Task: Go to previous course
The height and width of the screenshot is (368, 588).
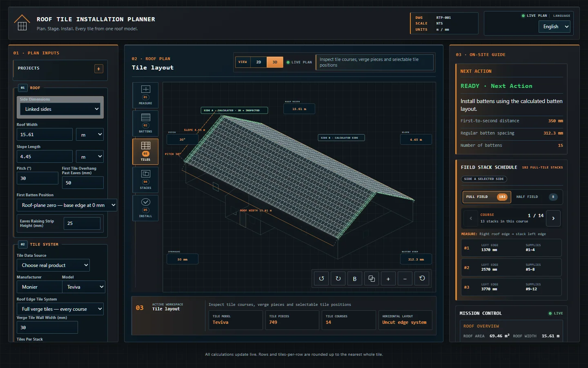Action: tap(471, 218)
